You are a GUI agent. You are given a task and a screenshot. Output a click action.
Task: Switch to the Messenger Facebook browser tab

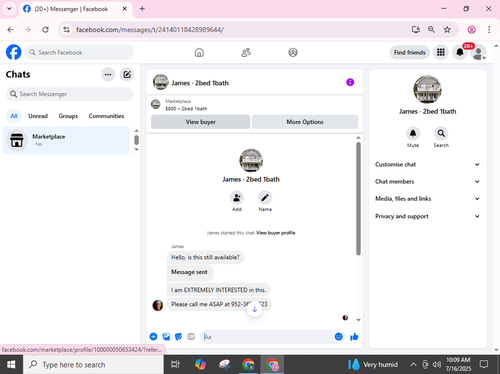[75, 9]
